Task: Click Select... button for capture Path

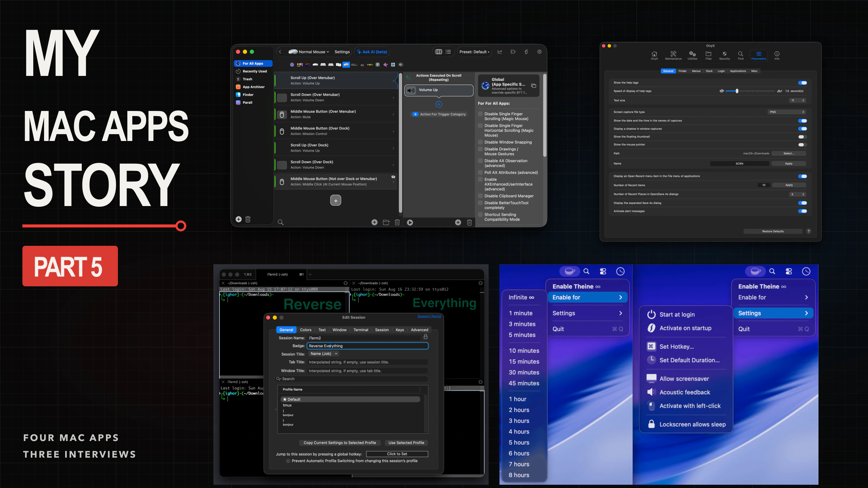Action: pos(789,153)
